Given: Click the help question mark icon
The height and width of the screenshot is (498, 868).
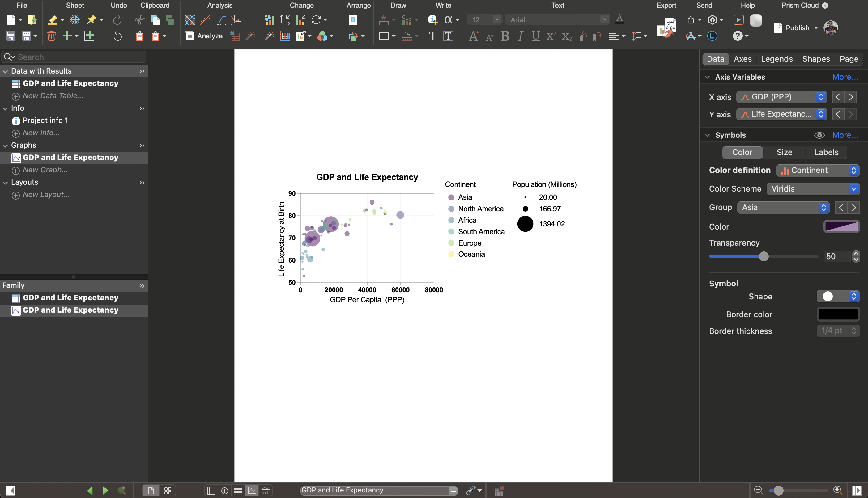Looking at the screenshot, I should tap(738, 36).
